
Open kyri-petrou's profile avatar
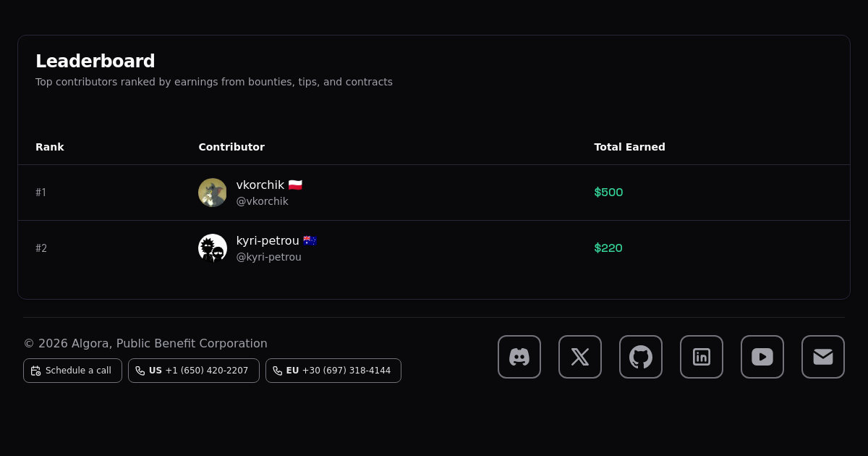point(212,248)
